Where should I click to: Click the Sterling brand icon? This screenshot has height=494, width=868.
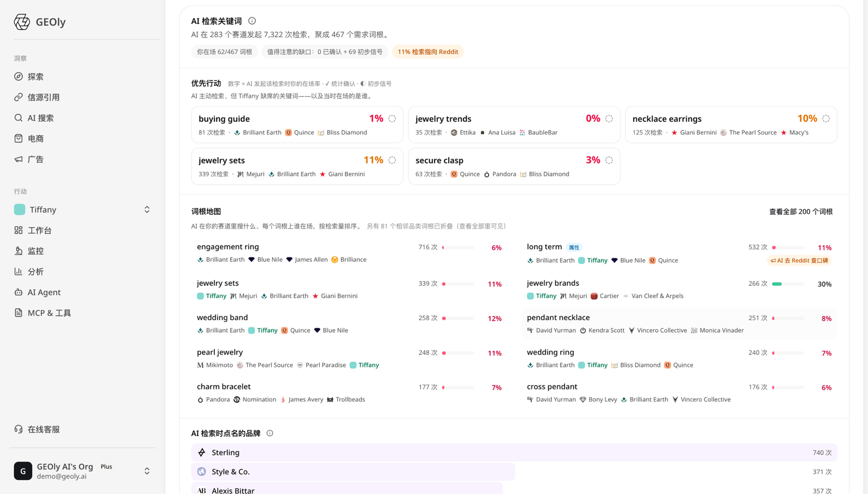[x=202, y=453]
